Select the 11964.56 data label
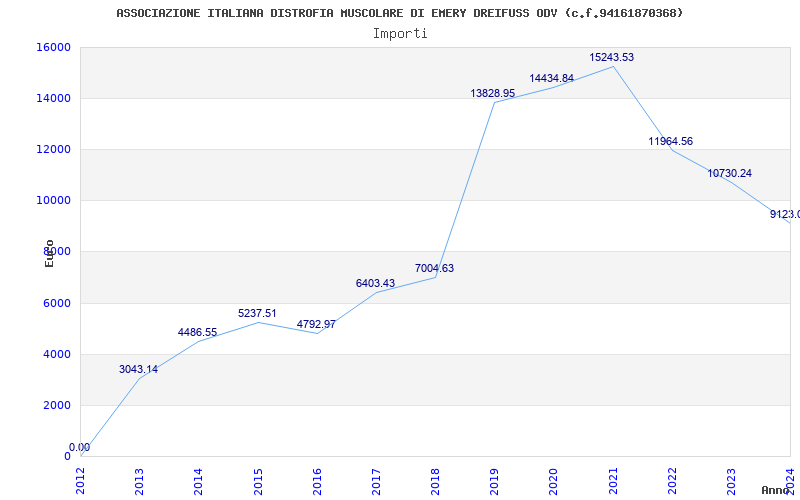This screenshot has width=800, height=500. tap(671, 141)
